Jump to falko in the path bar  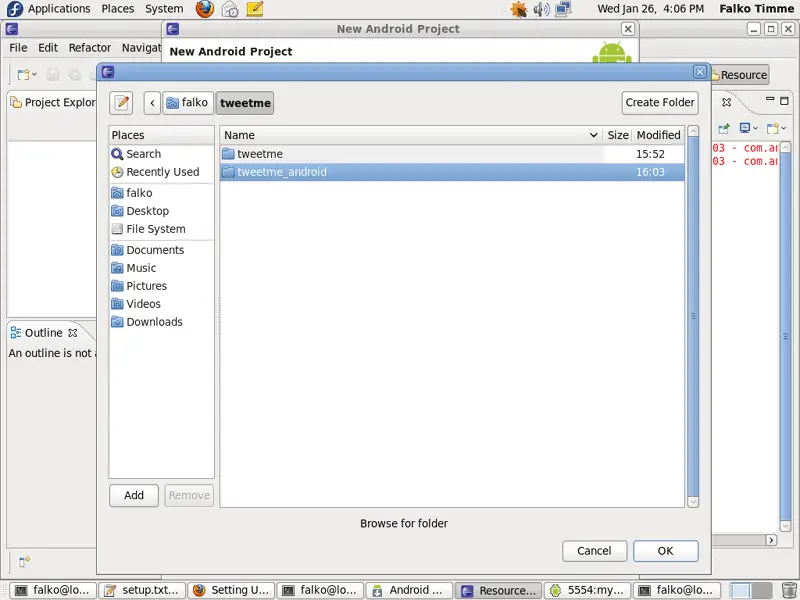[x=187, y=103]
